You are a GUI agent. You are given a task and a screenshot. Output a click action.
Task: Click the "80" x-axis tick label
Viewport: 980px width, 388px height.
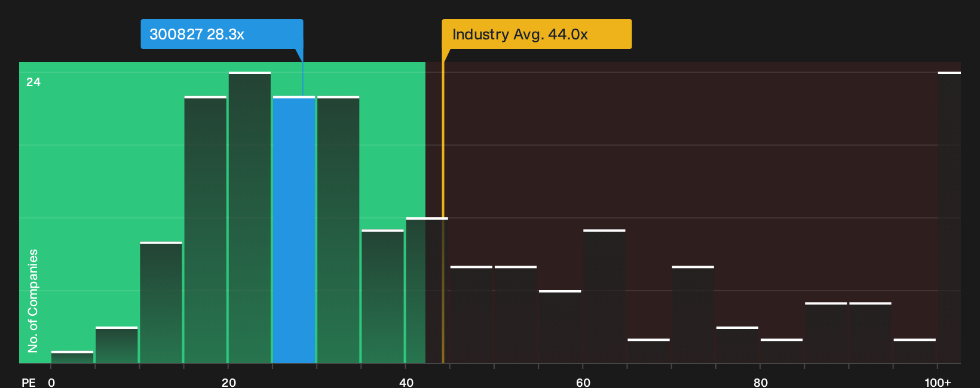(x=761, y=382)
